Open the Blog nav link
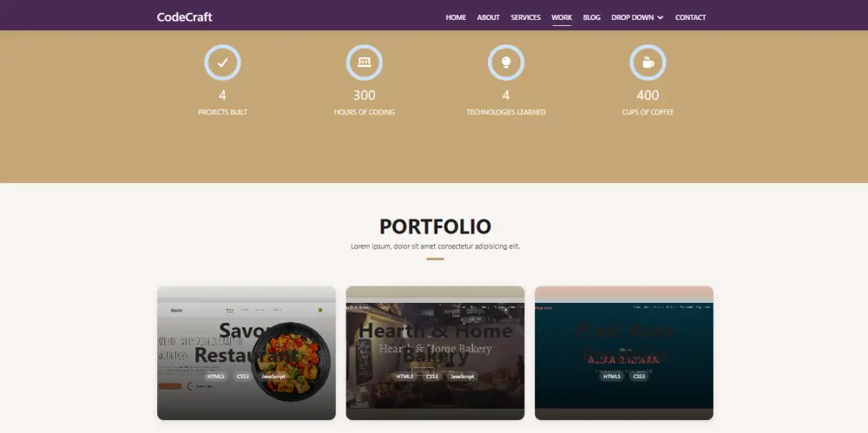 591,17
